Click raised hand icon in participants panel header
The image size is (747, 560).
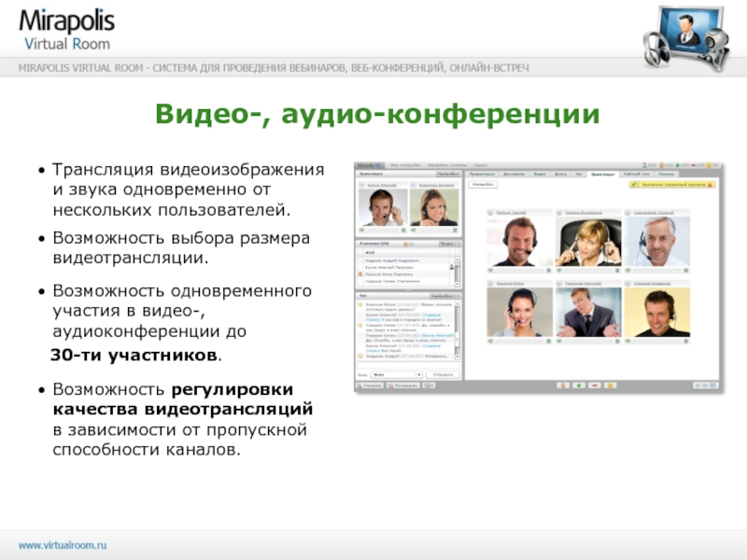[x=405, y=245]
